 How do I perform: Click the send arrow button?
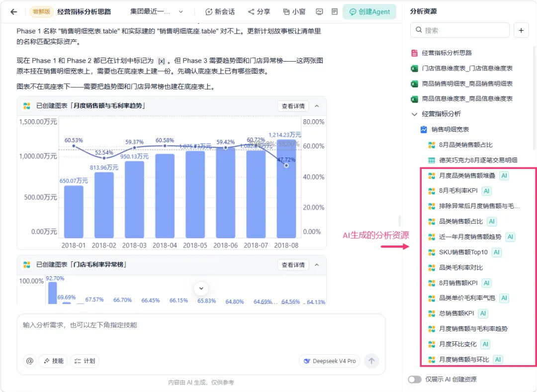pos(371,361)
